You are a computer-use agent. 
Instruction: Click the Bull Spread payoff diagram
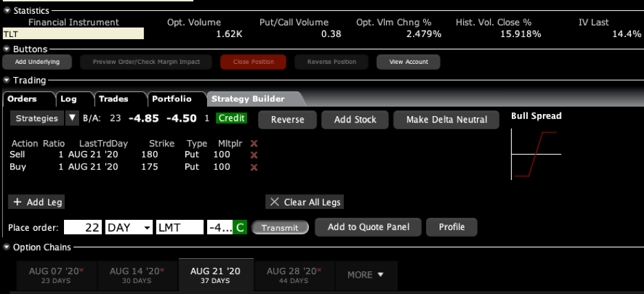[x=536, y=153]
